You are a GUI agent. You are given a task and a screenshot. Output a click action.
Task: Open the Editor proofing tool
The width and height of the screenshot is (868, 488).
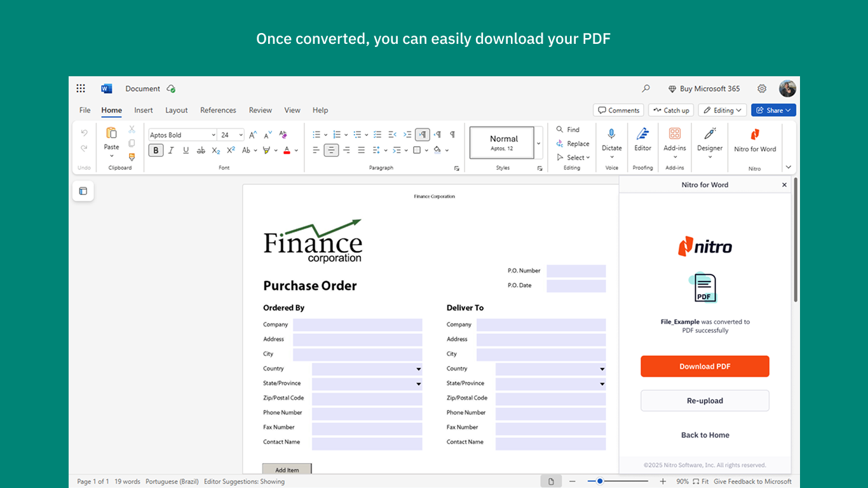[x=642, y=133]
